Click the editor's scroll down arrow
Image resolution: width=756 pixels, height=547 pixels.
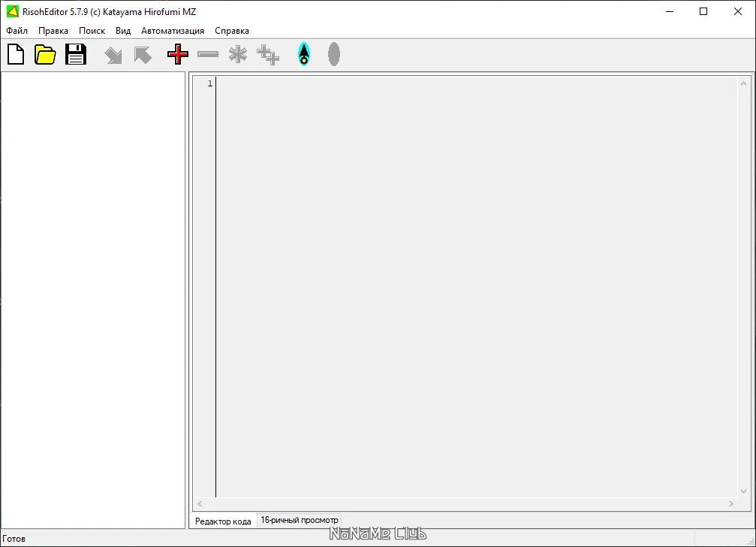click(743, 491)
